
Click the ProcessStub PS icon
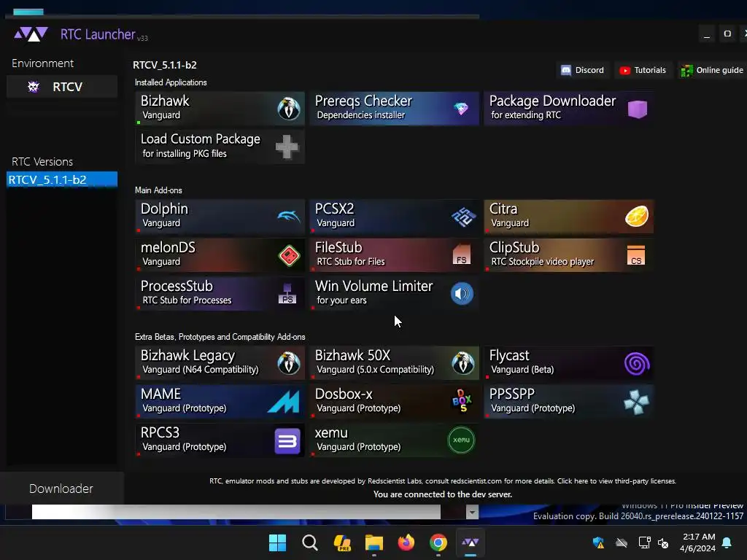287,293
